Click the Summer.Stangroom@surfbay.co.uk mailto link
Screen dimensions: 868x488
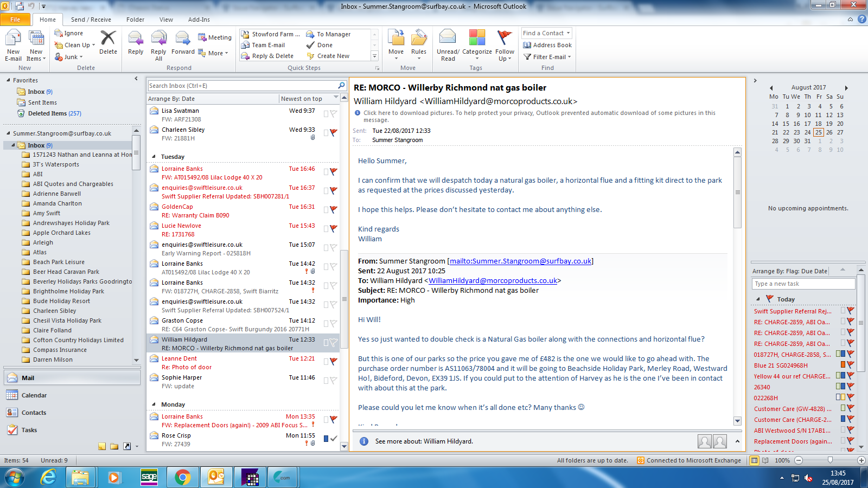point(520,261)
